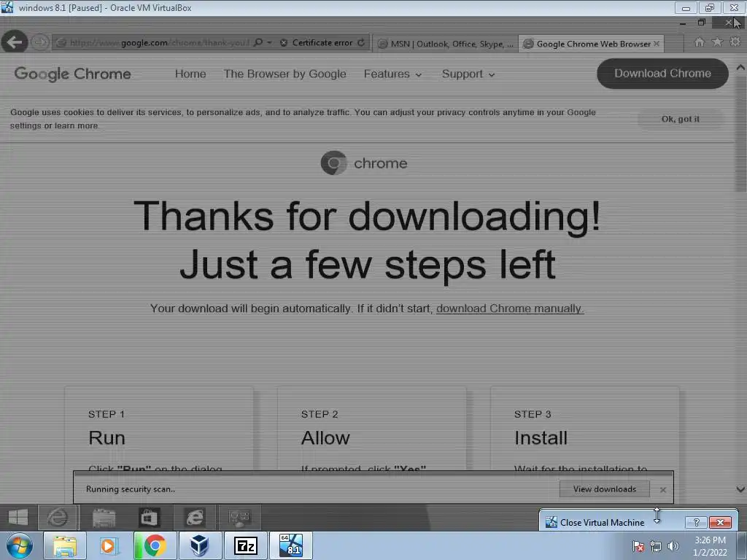Refresh the page with the reload icon

pos(361,42)
